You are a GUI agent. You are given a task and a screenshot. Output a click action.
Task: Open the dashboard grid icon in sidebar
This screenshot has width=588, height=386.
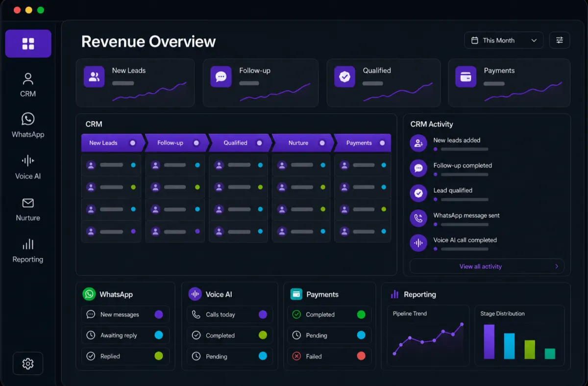(28, 44)
